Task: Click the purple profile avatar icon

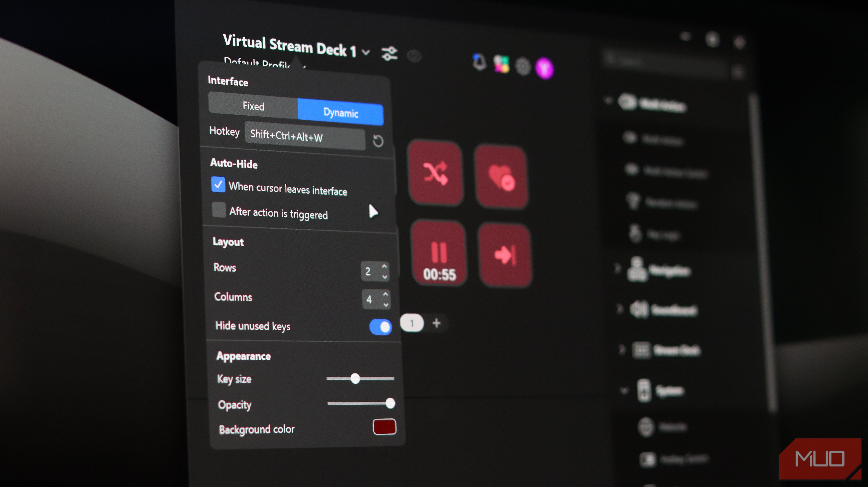Action: pos(544,68)
